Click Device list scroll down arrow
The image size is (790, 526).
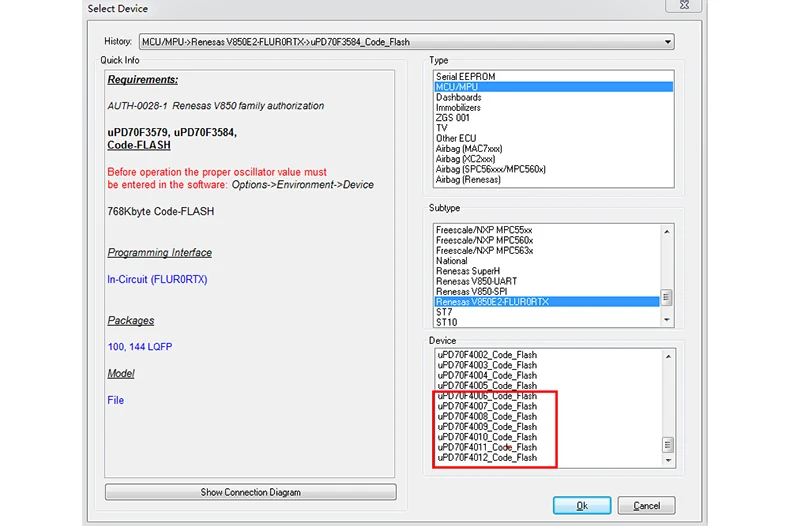[x=668, y=460]
